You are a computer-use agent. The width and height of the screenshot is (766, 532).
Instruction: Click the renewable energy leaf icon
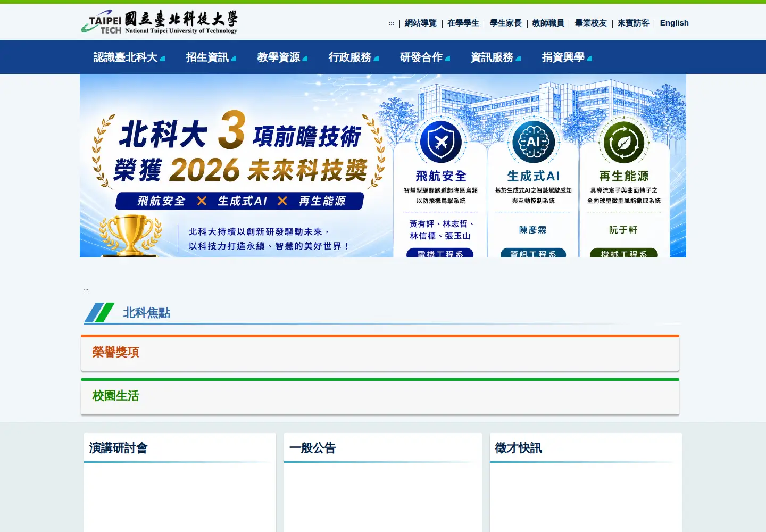(624, 142)
